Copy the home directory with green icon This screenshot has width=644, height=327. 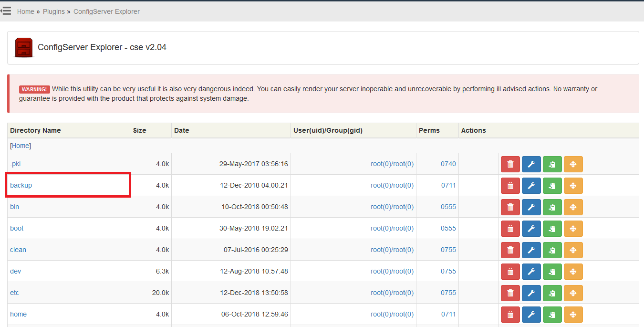point(552,315)
